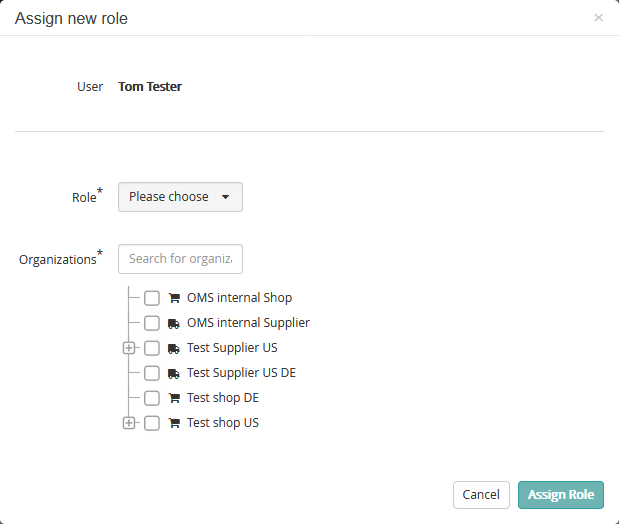Click the truck icon of Test Supplier US
The image size is (619, 524).
click(x=174, y=349)
